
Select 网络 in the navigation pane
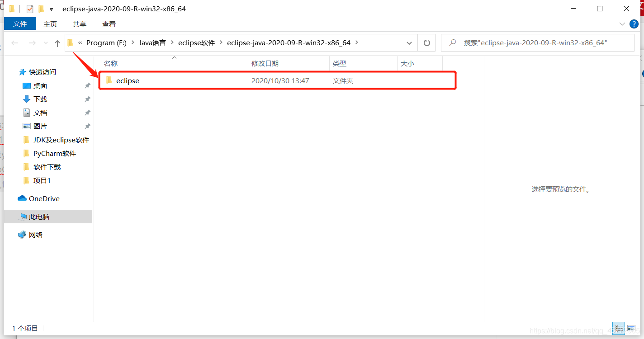point(36,235)
